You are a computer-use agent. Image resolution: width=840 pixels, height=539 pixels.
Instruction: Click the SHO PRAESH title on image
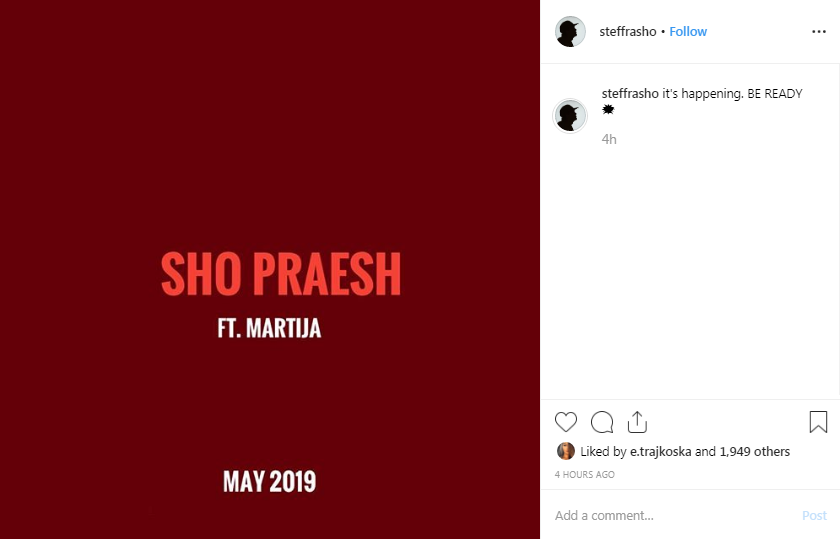[x=281, y=274]
